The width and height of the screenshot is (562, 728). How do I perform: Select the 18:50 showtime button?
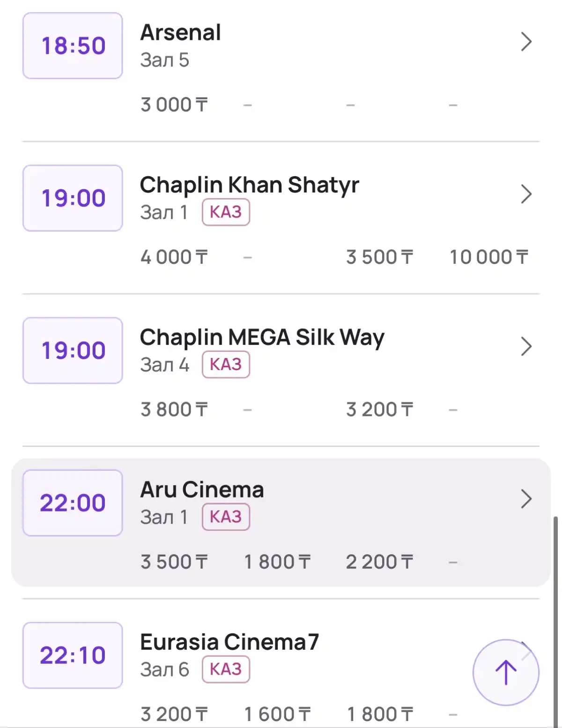pyautogui.click(x=73, y=46)
